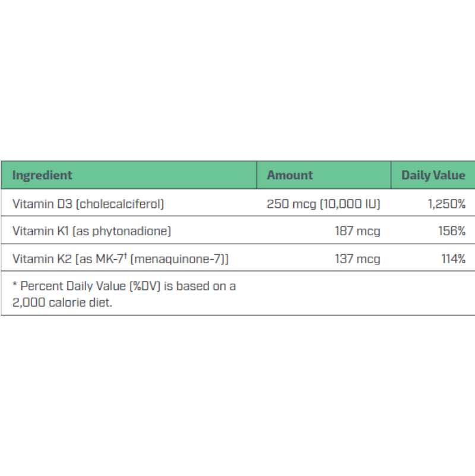Select the Vitamin K2 MK-7 ingredient
The image size is (475, 476).
point(121,259)
